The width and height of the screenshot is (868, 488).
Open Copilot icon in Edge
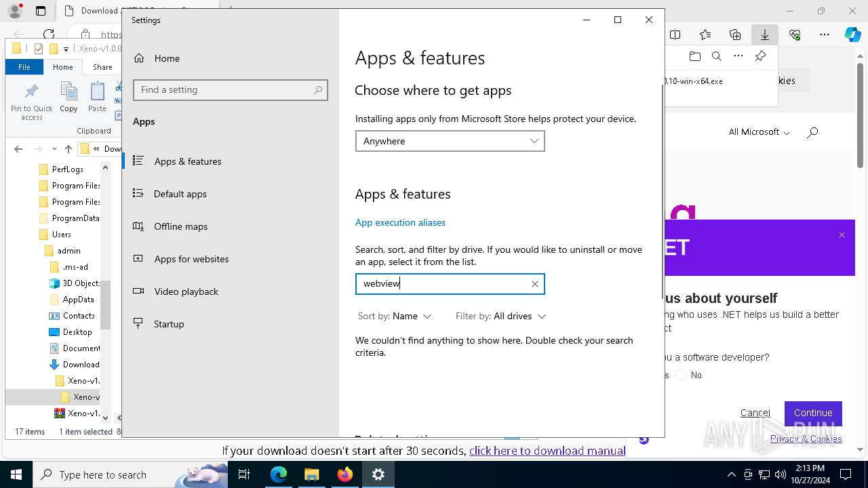pyautogui.click(x=852, y=35)
